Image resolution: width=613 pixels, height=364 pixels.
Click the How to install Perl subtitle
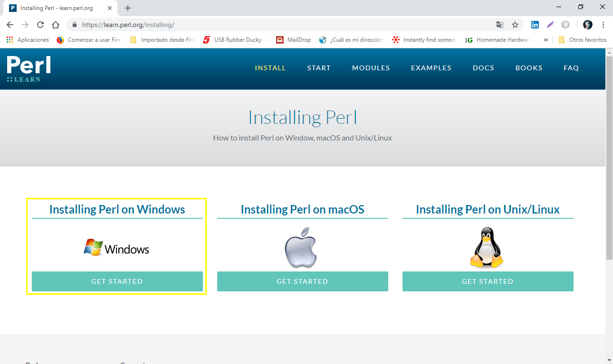coord(303,138)
